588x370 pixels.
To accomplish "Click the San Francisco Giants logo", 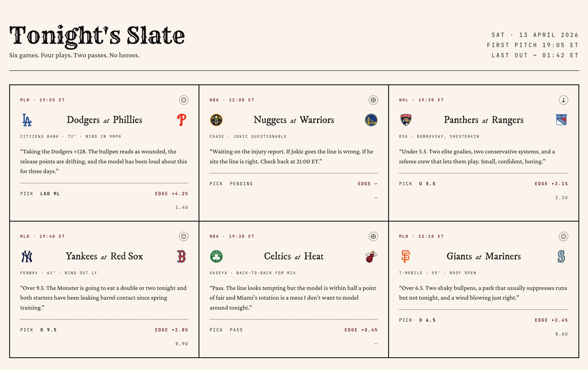I will click(x=406, y=256).
